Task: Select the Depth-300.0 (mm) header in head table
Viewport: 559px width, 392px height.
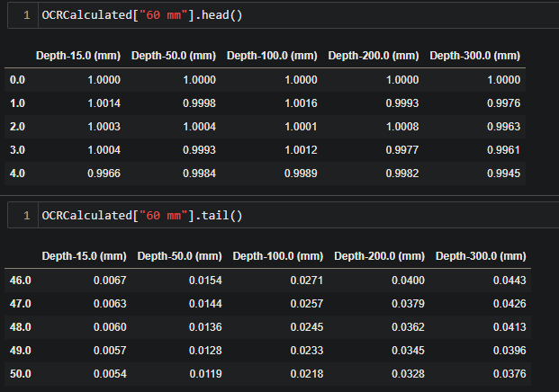Action: click(475, 56)
